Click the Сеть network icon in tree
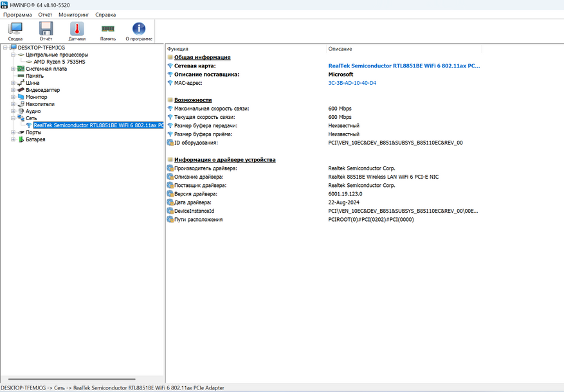Viewport: 564px width, 392px height. pos(21,118)
